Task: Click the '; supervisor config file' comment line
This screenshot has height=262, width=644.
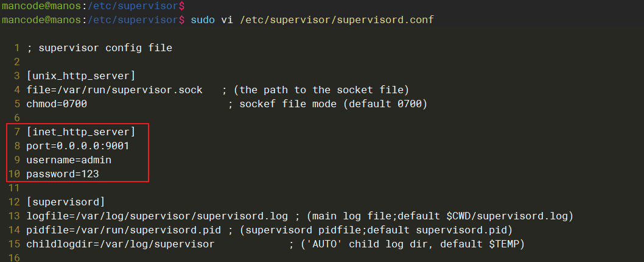Action: pyautogui.click(x=99, y=48)
